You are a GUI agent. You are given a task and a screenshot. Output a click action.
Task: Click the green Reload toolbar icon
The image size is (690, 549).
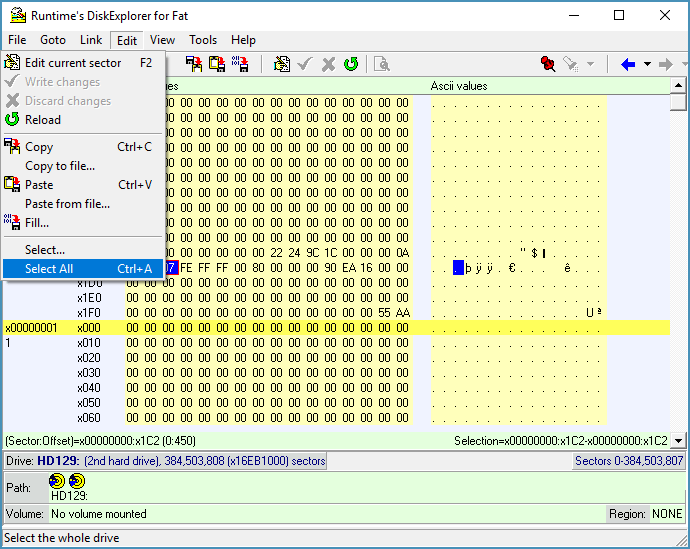point(351,64)
